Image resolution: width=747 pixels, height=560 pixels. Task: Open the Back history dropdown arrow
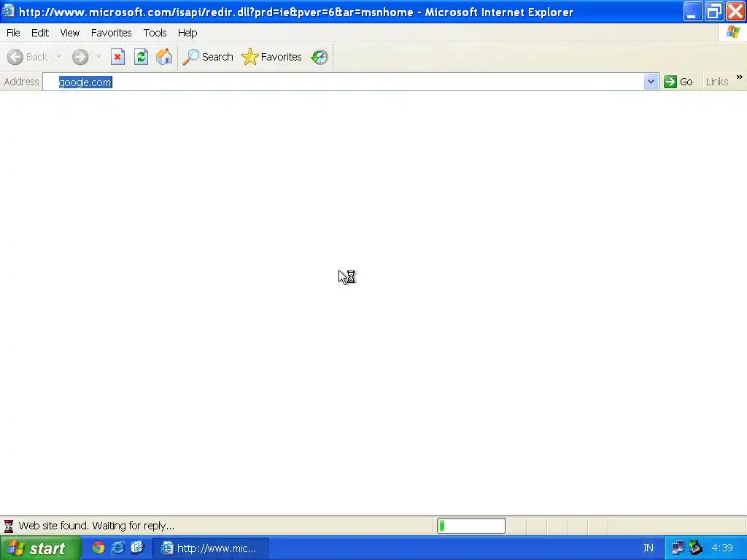[59, 57]
